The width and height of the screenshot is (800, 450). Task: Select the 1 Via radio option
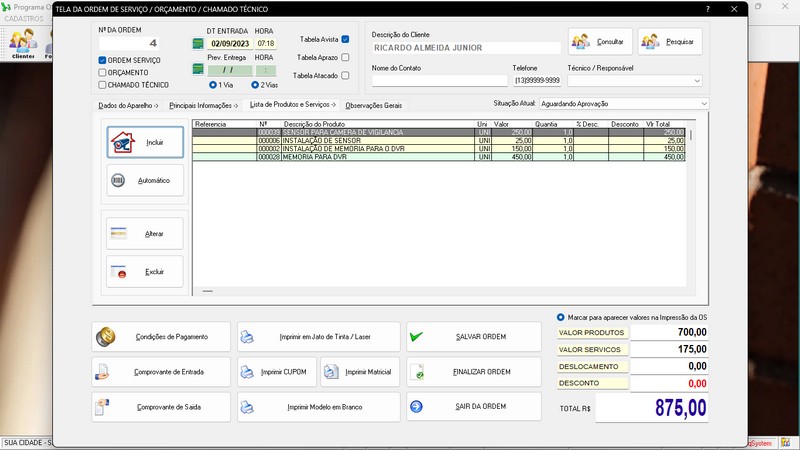(x=213, y=84)
